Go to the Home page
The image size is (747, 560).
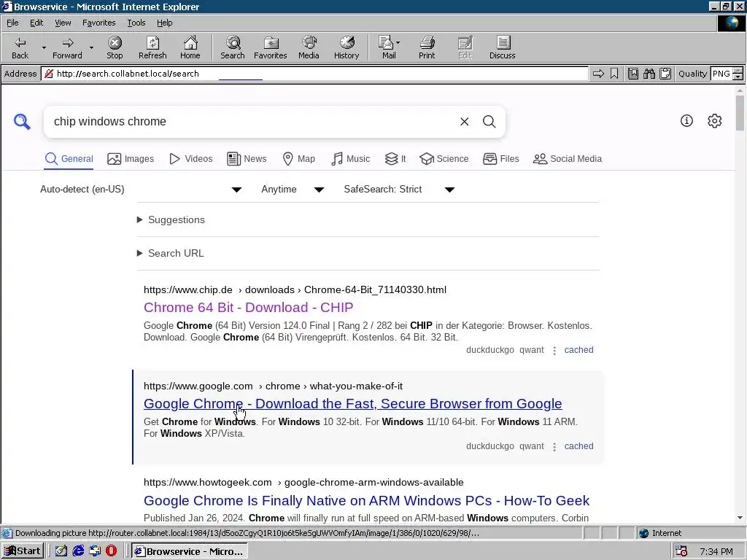pos(190,47)
